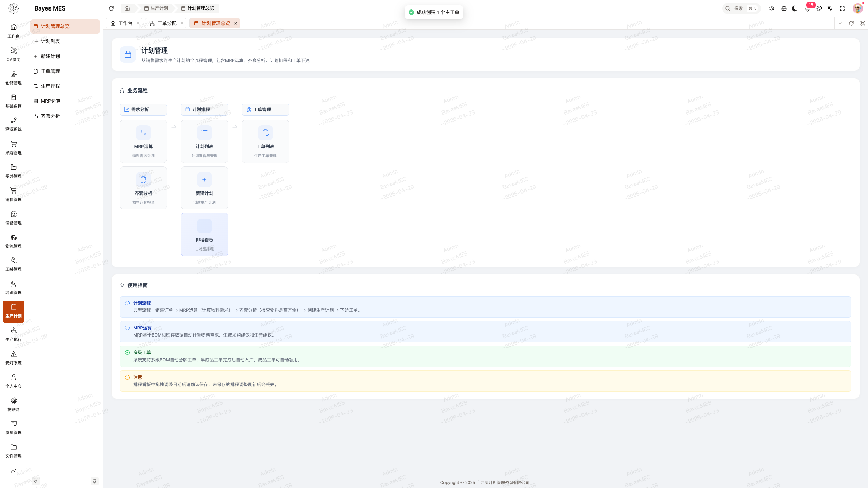Open 溯源系统 module
868x488 pixels.
point(14,124)
